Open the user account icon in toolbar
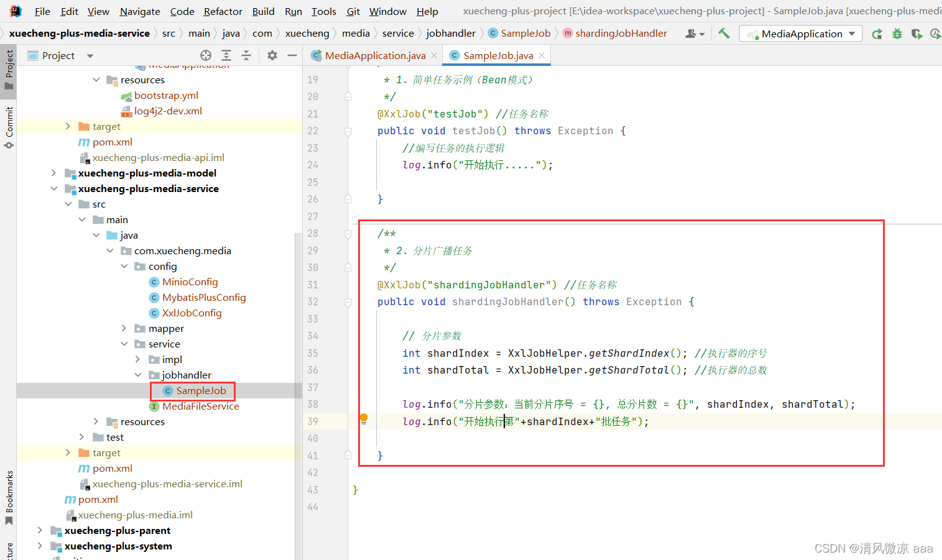Image resolution: width=942 pixels, height=560 pixels. 695,34
